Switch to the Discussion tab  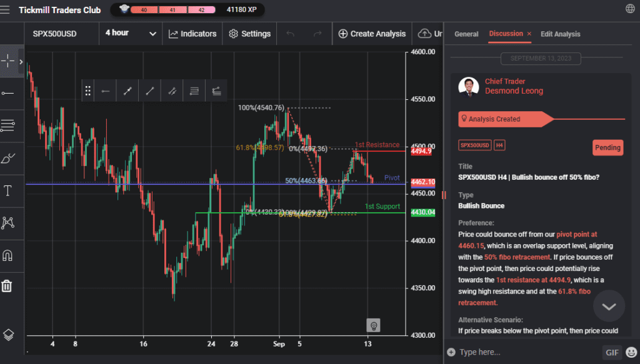pyautogui.click(x=506, y=34)
